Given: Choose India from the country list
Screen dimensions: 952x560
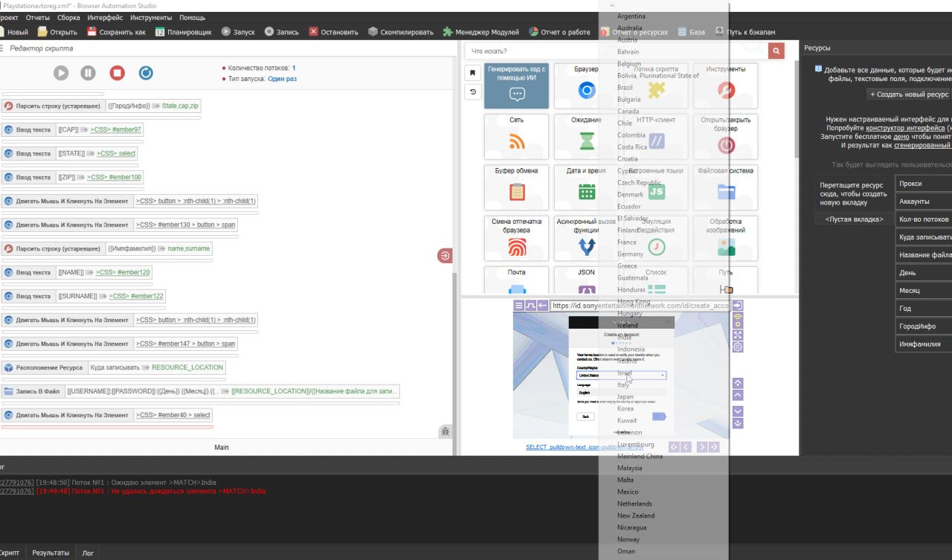Looking at the screenshot, I should tap(627, 337).
